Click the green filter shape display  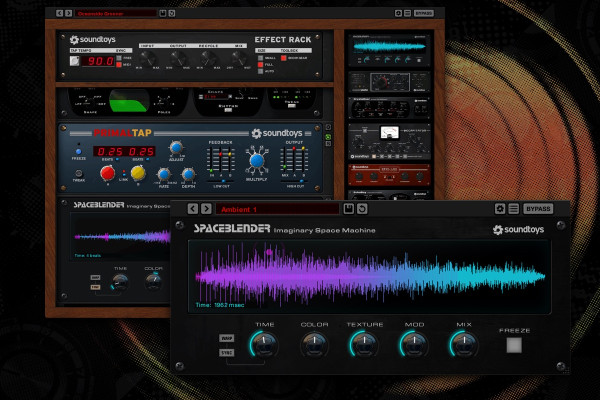pos(129,101)
